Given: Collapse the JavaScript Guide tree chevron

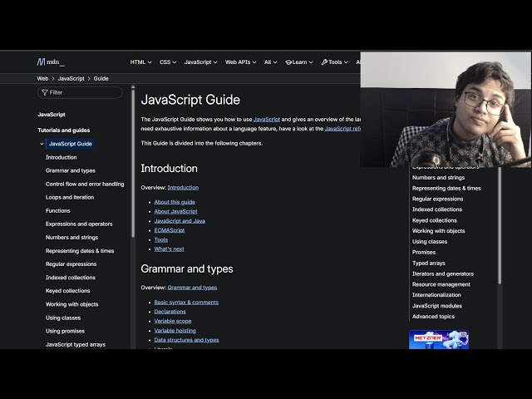Looking at the screenshot, I should tap(42, 144).
